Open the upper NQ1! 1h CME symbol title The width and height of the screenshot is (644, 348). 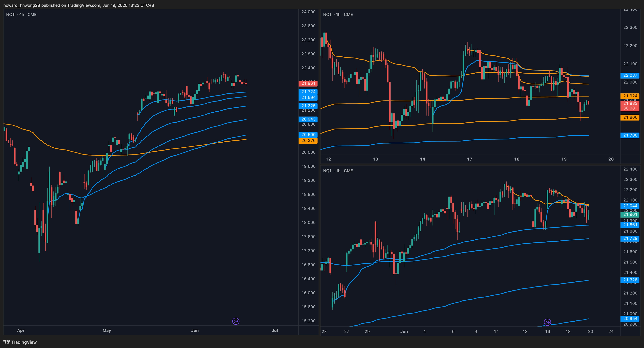[x=338, y=14]
